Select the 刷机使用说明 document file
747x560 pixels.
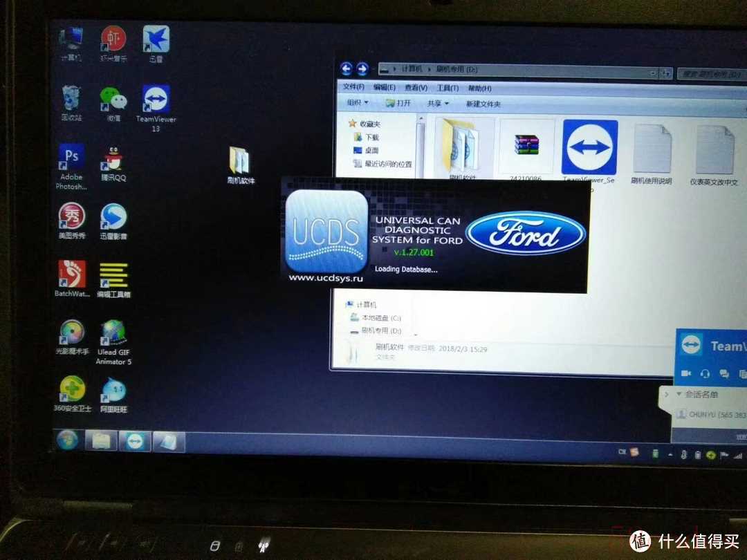(x=652, y=153)
